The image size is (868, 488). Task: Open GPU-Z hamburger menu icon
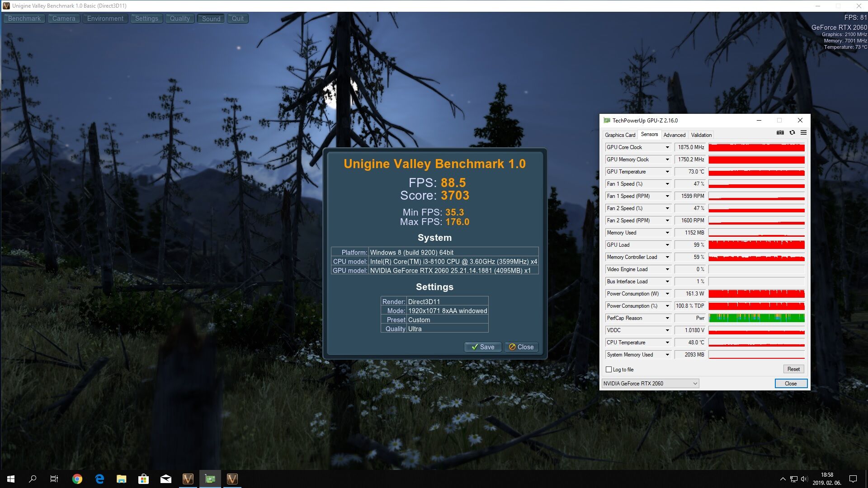pos(803,133)
